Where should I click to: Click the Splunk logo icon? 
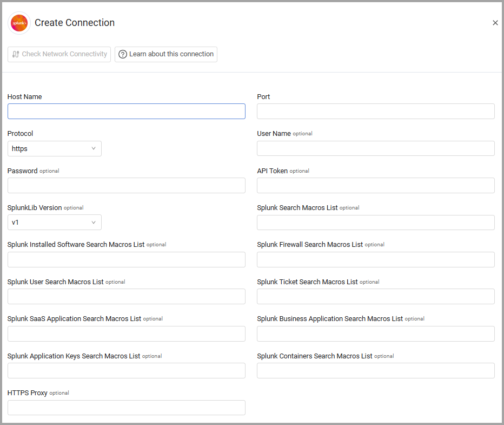[x=19, y=23]
